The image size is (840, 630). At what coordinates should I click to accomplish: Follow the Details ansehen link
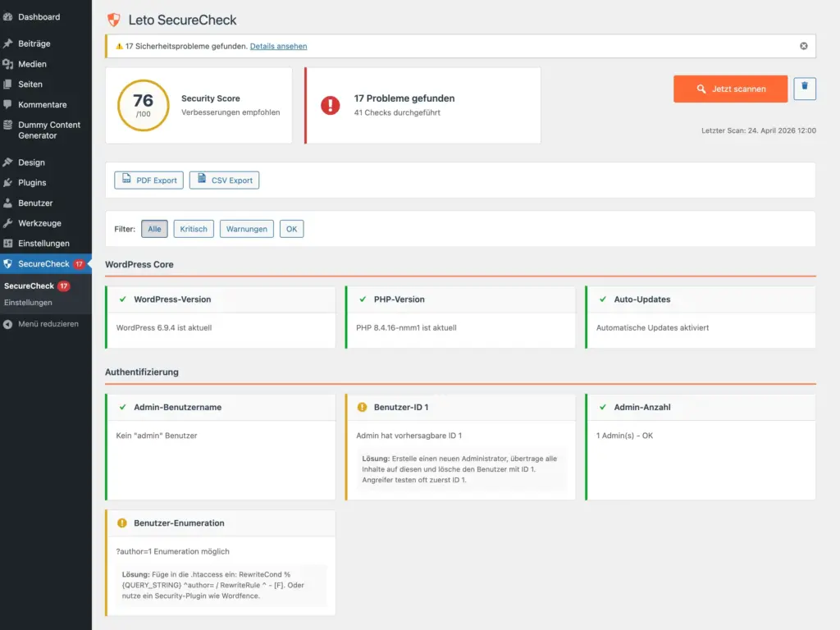point(279,46)
